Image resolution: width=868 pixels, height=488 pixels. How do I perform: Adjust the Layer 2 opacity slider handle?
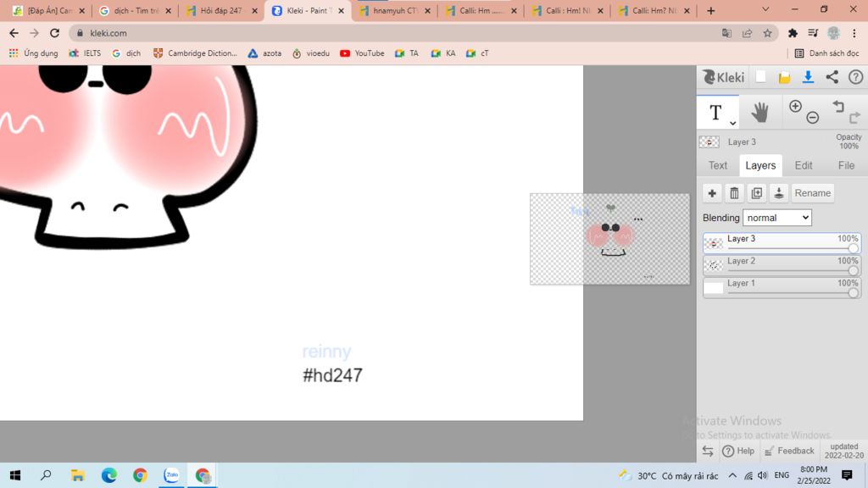pyautogui.click(x=853, y=270)
